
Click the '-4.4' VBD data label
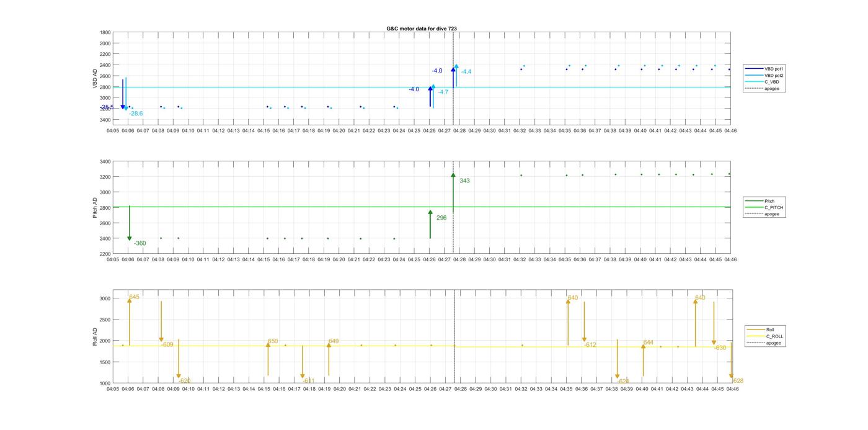(x=466, y=72)
